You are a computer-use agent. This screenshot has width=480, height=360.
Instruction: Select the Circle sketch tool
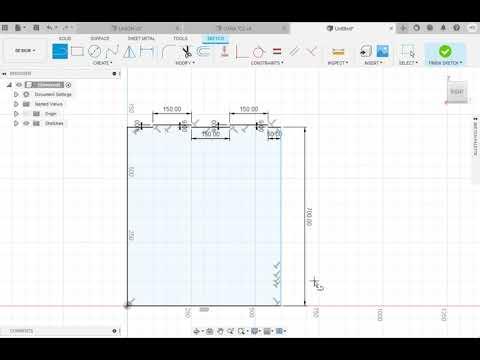pos(94,52)
